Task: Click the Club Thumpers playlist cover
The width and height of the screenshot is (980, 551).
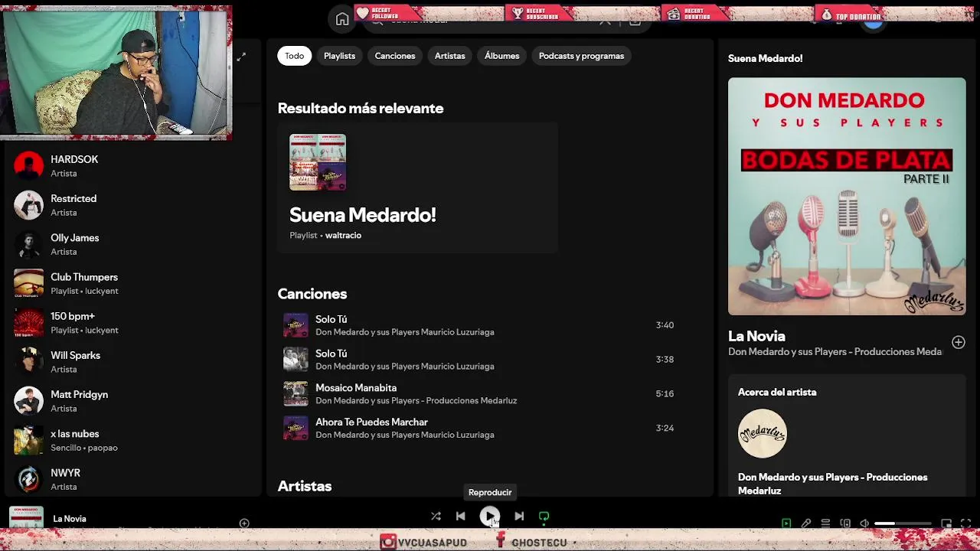Action: point(29,284)
